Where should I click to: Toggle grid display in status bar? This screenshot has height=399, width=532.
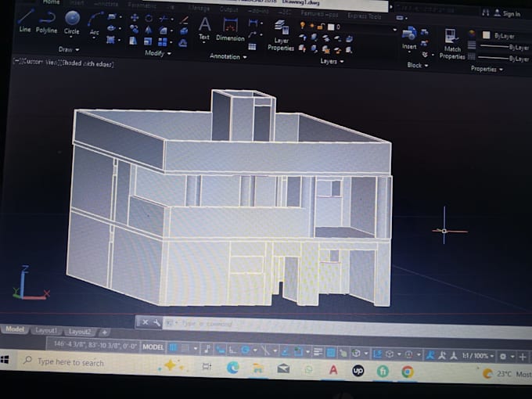tap(173, 347)
